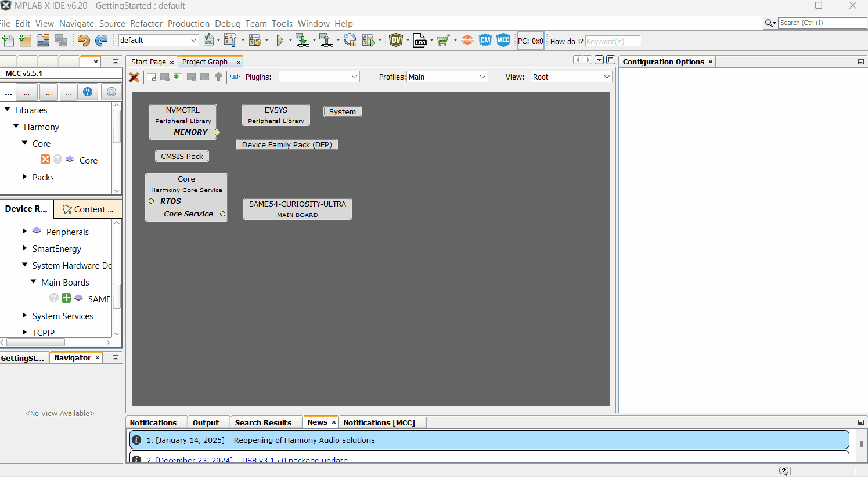Image resolution: width=868 pixels, height=477 pixels.
Task: Select the EVSYS Peripheral Library node
Action: 276,115
